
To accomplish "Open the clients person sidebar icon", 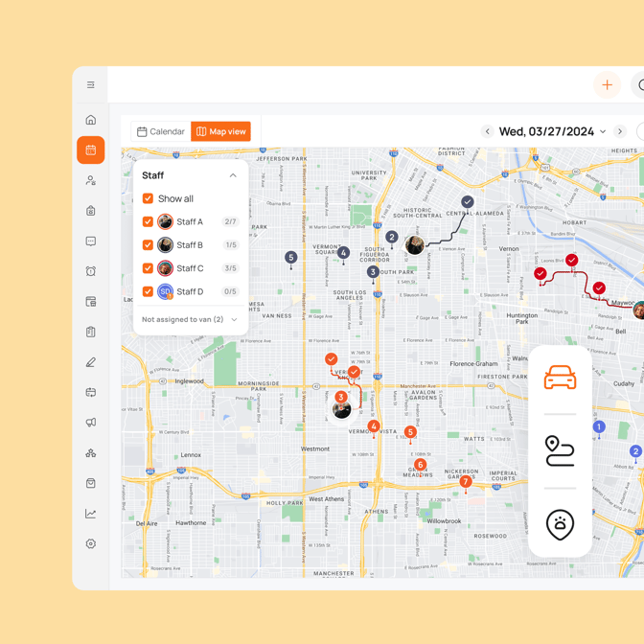I will click(x=91, y=180).
